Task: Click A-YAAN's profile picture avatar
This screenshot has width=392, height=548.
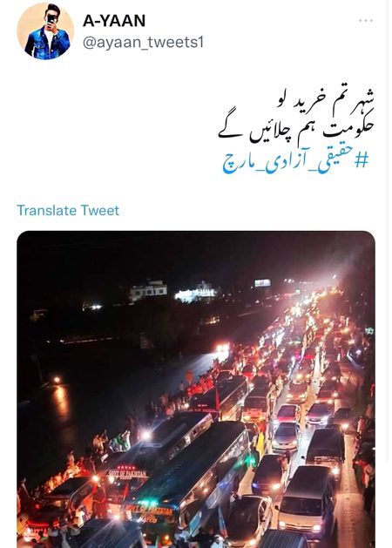Action: point(45,31)
